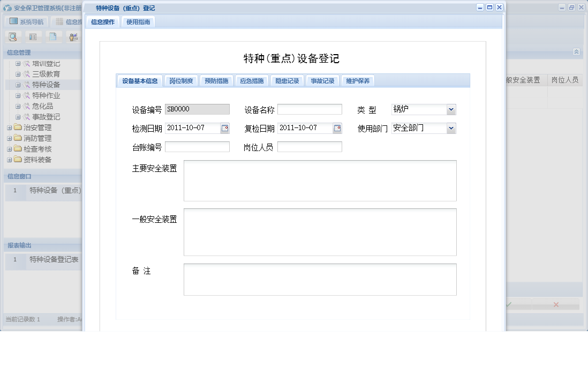
Task: Expand the 消防管理 folder
Action: coord(10,138)
